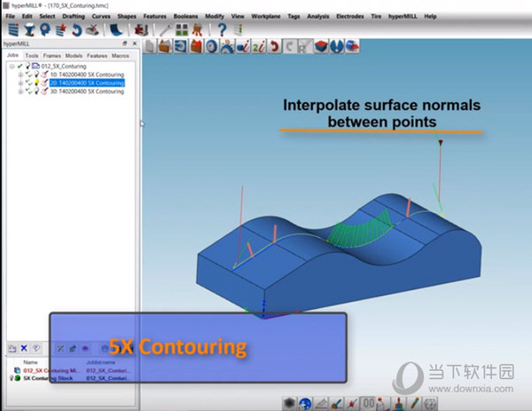Toggle yellow light bulb for job 20
This screenshot has width=532, height=411.
(36, 83)
